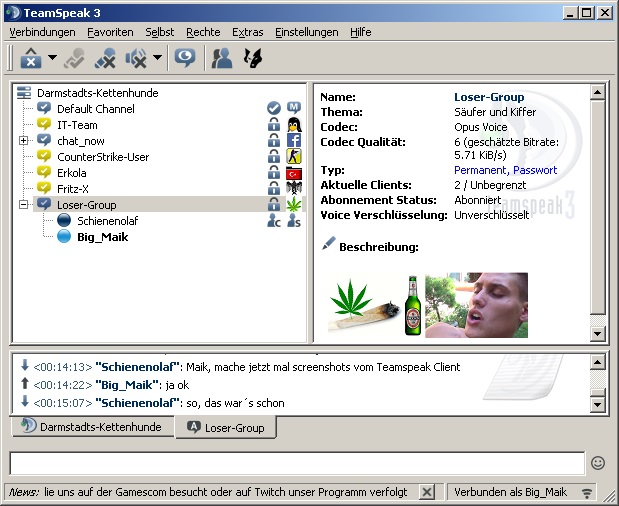Select the Loser-Group channel

pyautogui.click(x=86, y=205)
